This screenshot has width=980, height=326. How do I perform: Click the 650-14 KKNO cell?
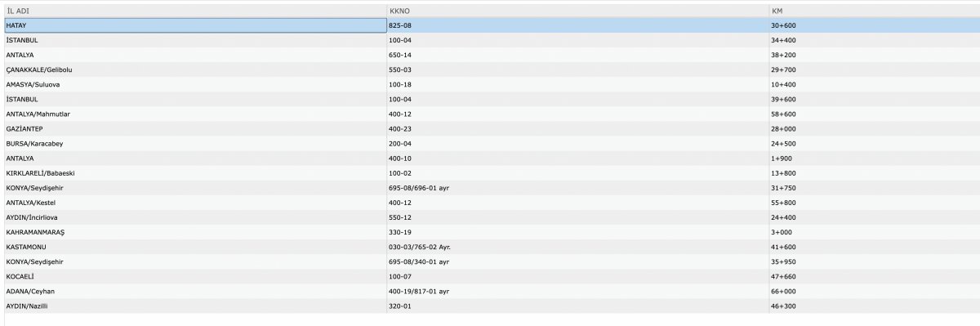[x=577, y=55]
